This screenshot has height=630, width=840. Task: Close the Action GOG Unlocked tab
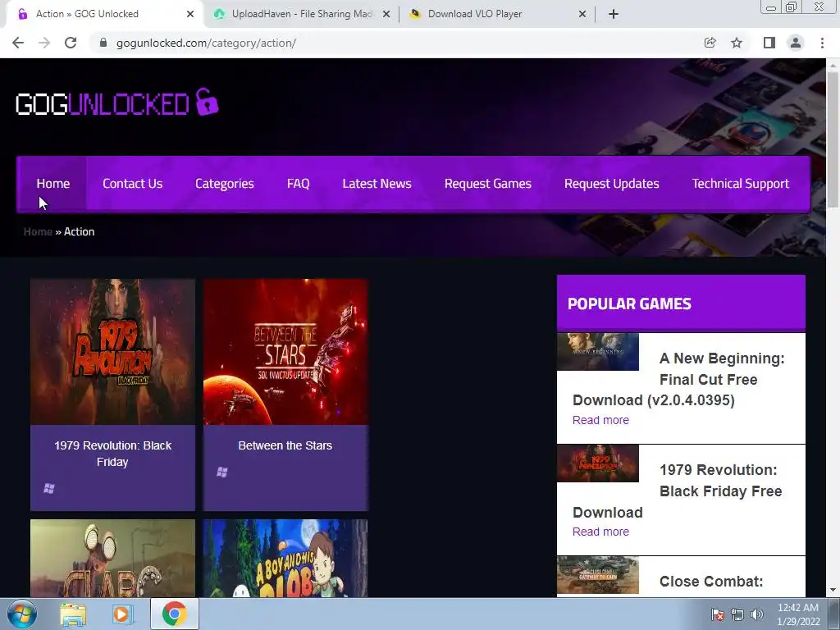point(190,14)
